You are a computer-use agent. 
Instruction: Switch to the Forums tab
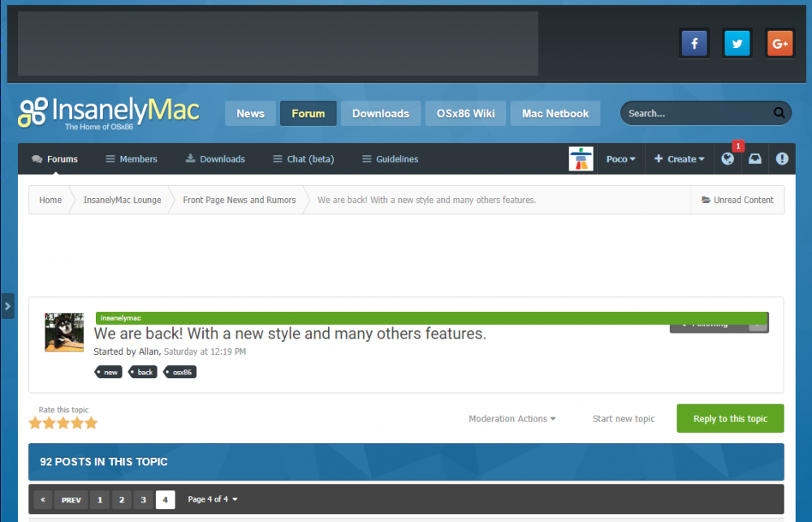55,159
